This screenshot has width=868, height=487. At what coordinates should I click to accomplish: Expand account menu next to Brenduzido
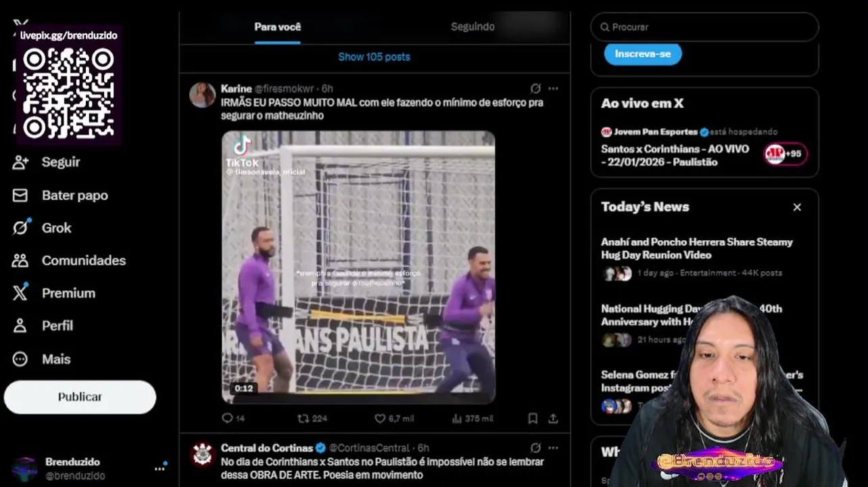160,467
